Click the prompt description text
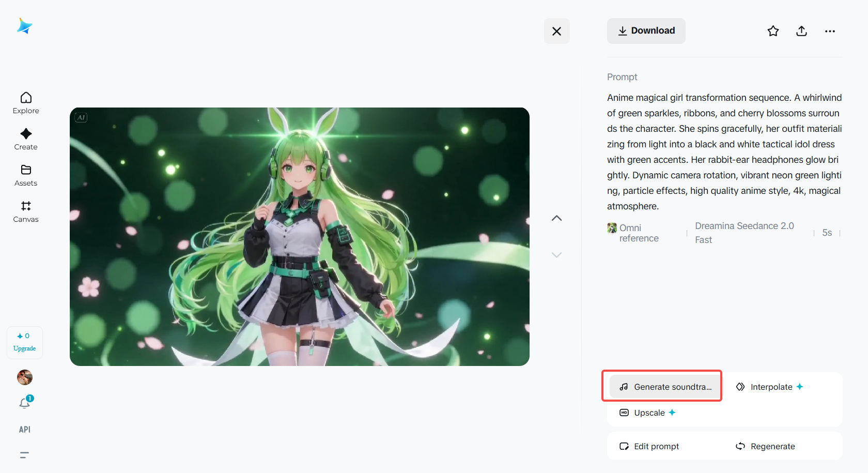The width and height of the screenshot is (868, 473). (x=724, y=152)
